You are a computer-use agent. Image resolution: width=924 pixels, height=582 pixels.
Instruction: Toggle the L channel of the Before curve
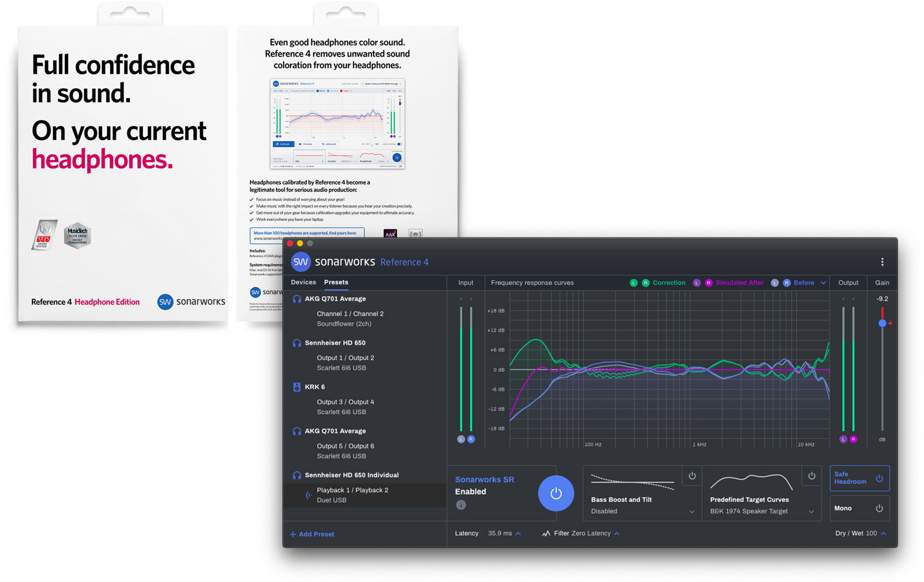point(774,283)
